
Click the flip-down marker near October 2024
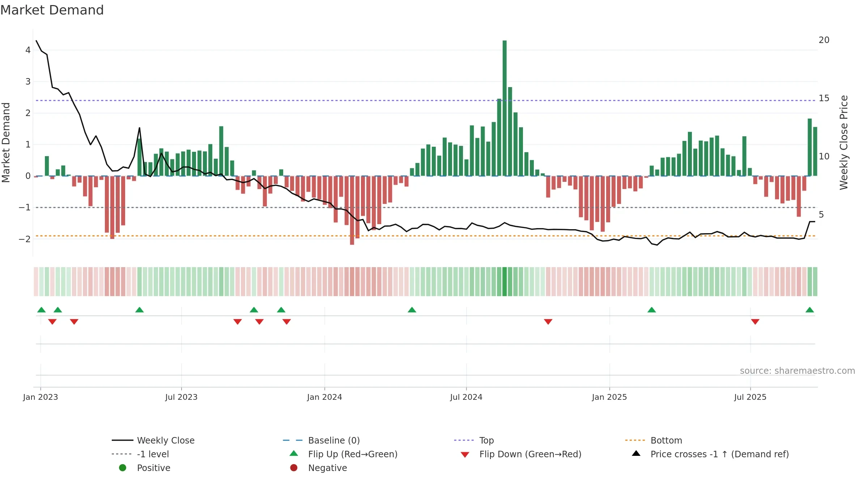pyautogui.click(x=548, y=322)
